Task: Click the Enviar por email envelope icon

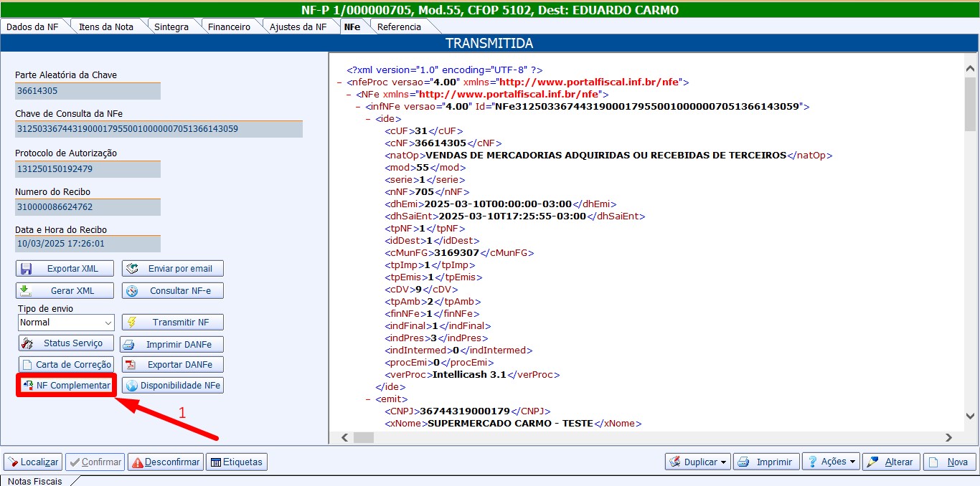Action: coord(131,269)
